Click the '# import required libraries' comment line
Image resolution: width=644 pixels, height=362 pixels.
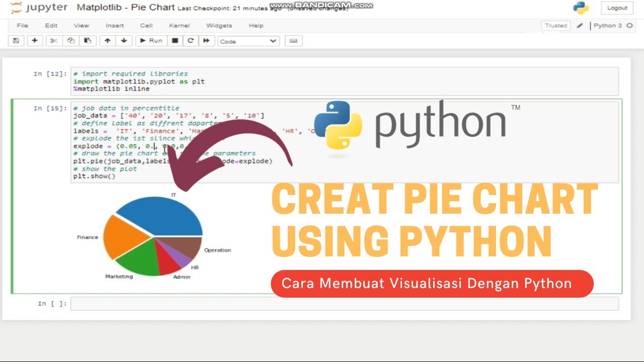[130, 73]
